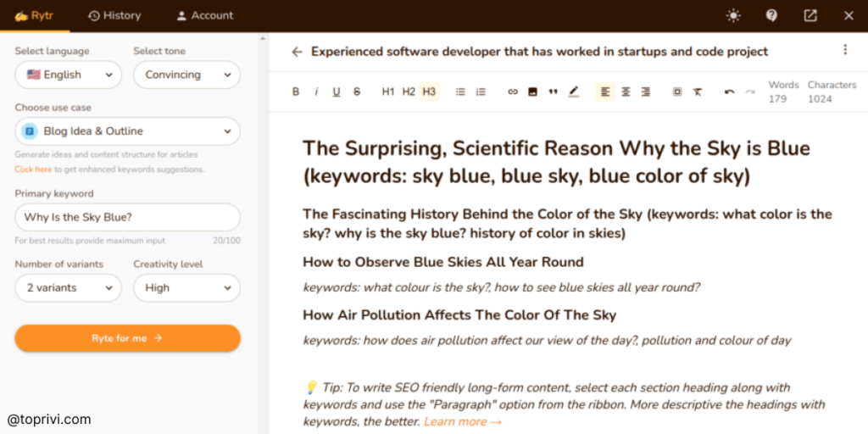868x434 pixels.
Task: Click the document title text
Action: click(539, 52)
